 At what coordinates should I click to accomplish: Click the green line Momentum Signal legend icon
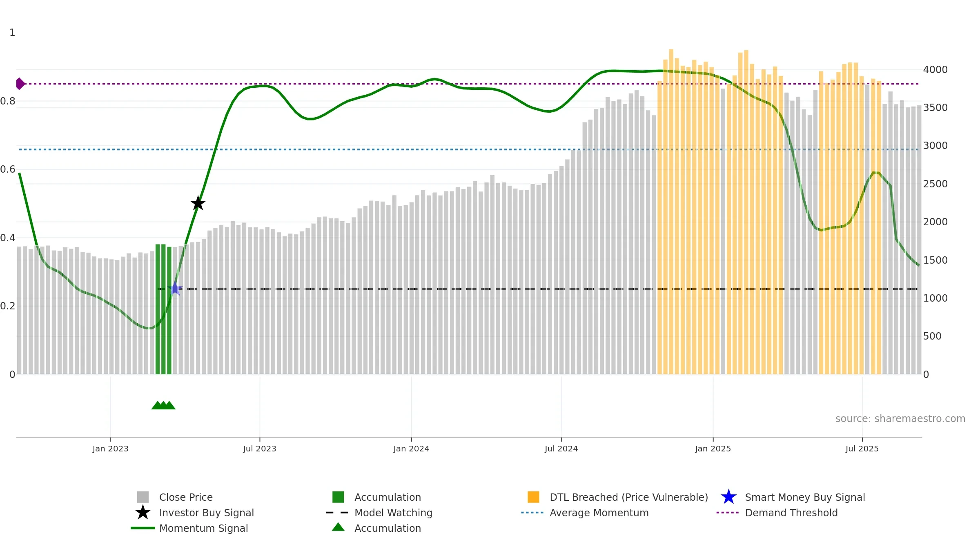pyautogui.click(x=143, y=528)
